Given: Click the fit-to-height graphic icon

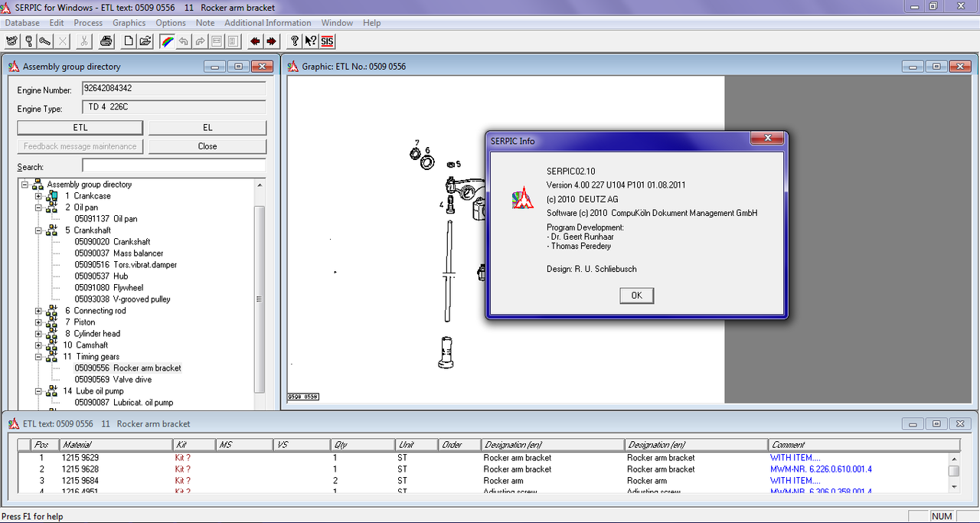Looking at the screenshot, I should point(234,41).
